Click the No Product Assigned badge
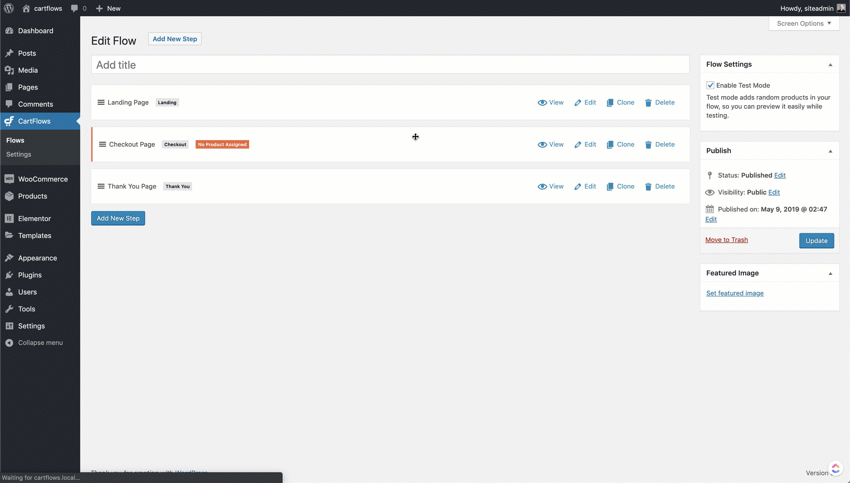 pyautogui.click(x=222, y=144)
